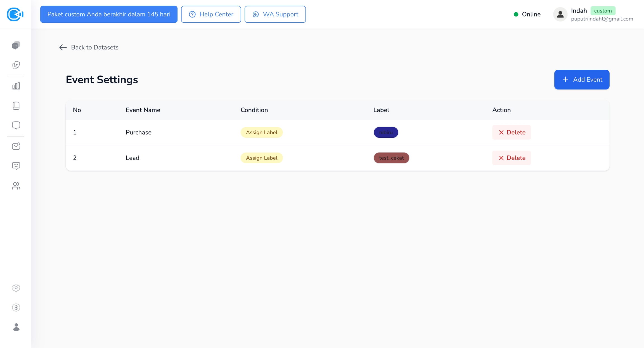This screenshot has height=348, width=644.
Task: Open the Help Center
Action: click(x=211, y=14)
